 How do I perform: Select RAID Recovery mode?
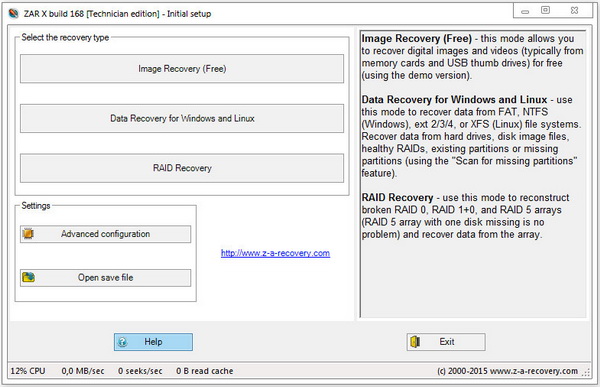pyautogui.click(x=182, y=168)
